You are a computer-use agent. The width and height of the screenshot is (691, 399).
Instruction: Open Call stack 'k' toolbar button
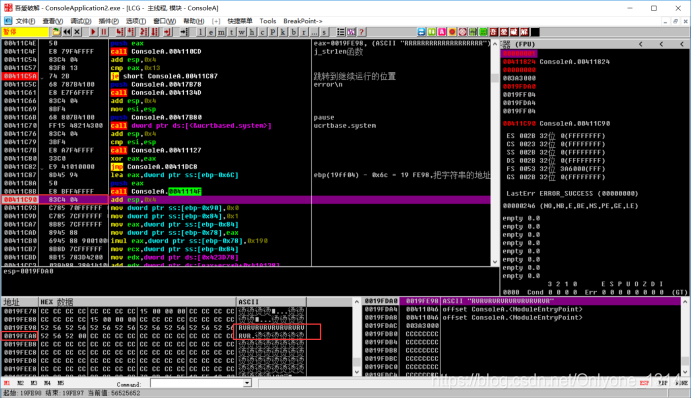[x=283, y=32]
